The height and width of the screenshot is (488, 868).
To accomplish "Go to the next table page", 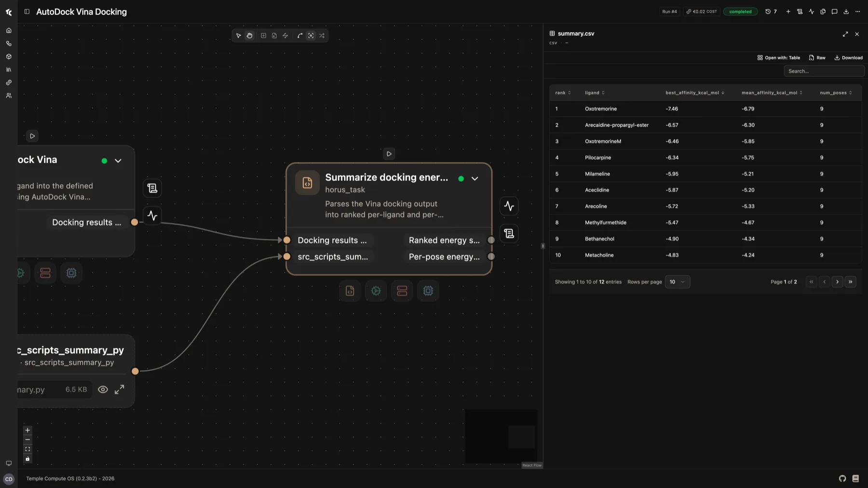I will pos(837,282).
